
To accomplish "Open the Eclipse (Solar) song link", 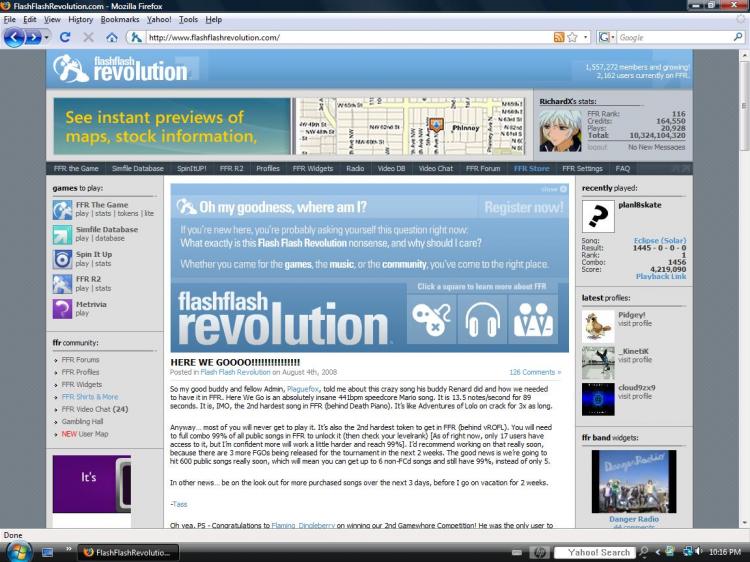I will coord(660,241).
